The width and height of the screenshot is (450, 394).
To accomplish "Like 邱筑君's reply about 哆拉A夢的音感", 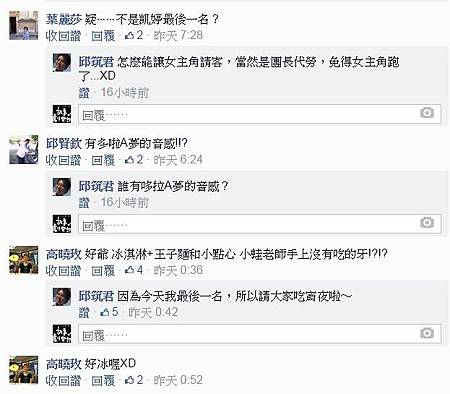I will click(x=84, y=202).
